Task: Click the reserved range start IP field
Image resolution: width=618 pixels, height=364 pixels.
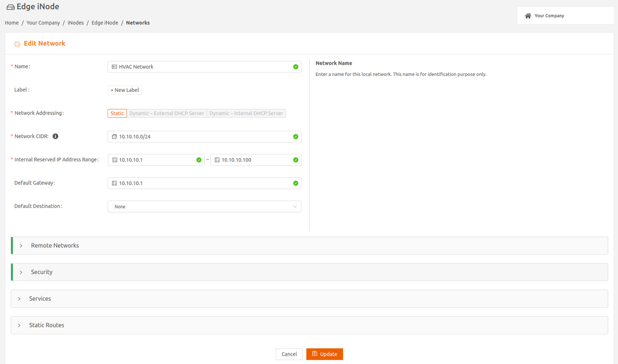Action: pyautogui.click(x=156, y=160)
